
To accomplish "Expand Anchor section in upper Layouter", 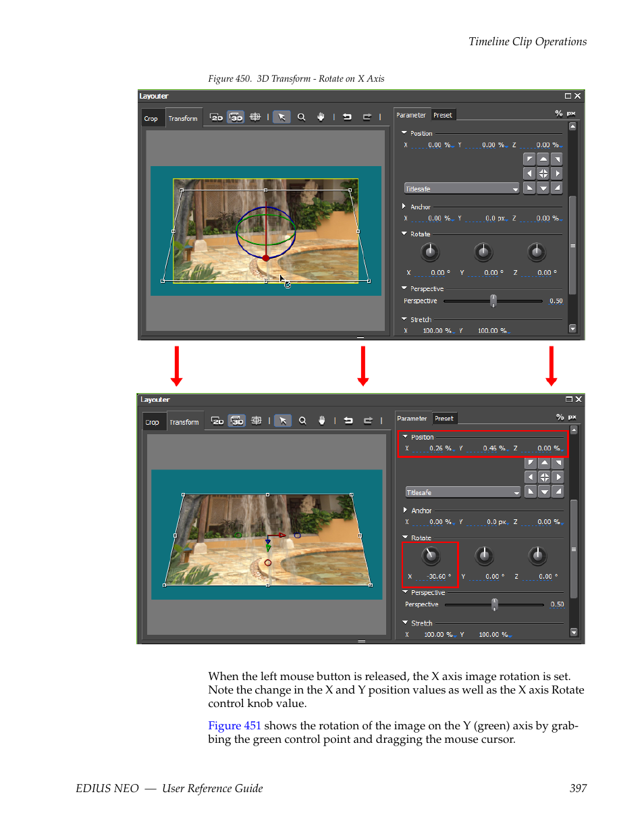I will pos(404,207).
